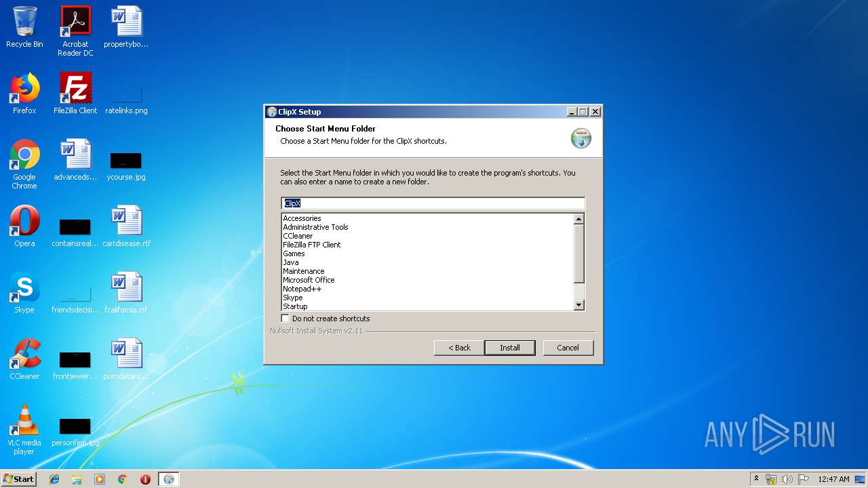Go back with the < Back button
The image size is (868, 488).
click(x=459, y=348)
